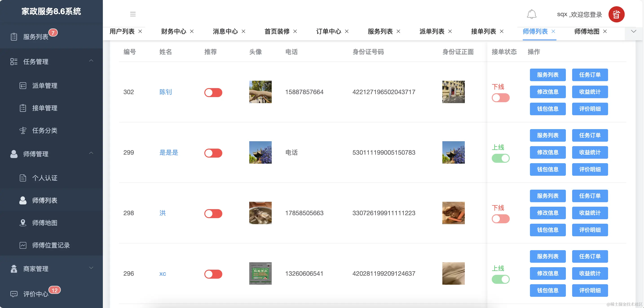644x308 pixels.
Task: Turn on 接单状态 toggle for 洪
Action: pyautogui.click(x=501, y=219)
